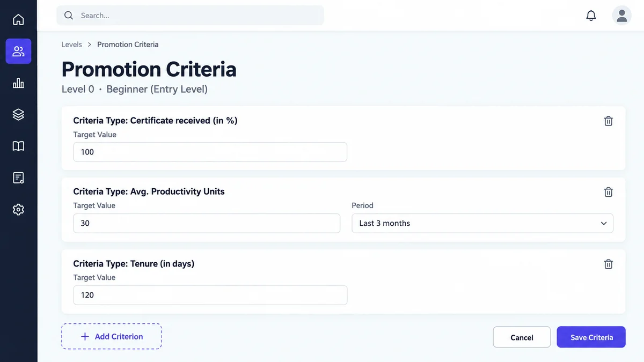Image resolution: width=644 pixels, height=362 pixels.
Task: Delete the Certificate received criterion
Action: [608, 121]
